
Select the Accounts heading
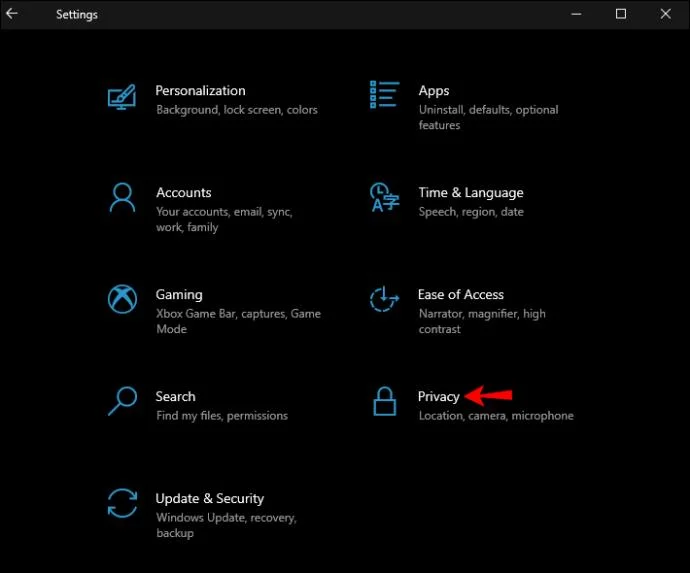point(184,192)
